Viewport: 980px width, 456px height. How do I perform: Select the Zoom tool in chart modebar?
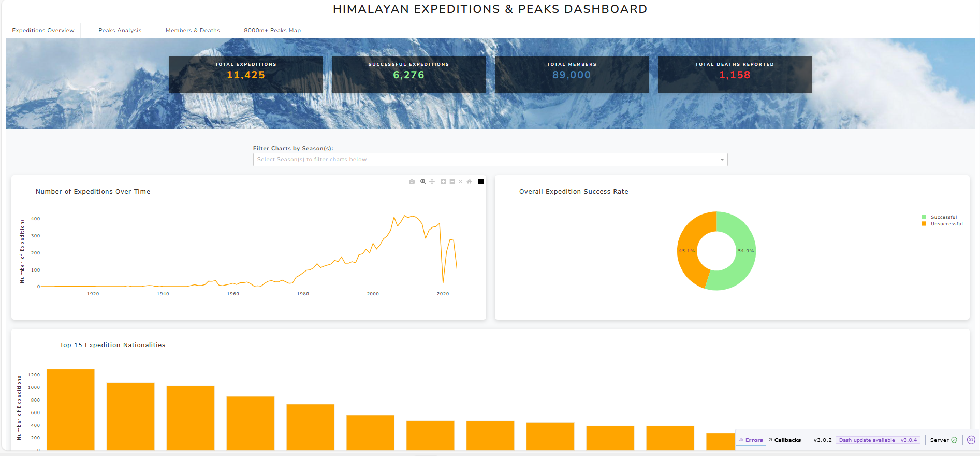pyautogui.click(x=423, y=182)
